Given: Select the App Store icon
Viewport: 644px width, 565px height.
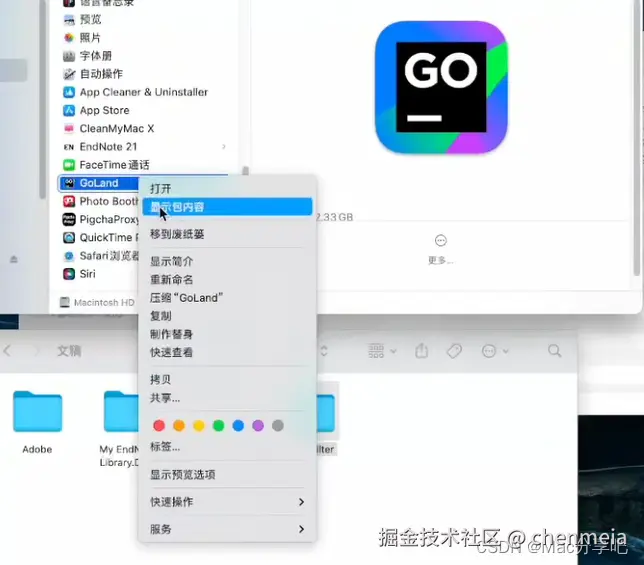Looking at the screenshot, I should tap(69, 110).
